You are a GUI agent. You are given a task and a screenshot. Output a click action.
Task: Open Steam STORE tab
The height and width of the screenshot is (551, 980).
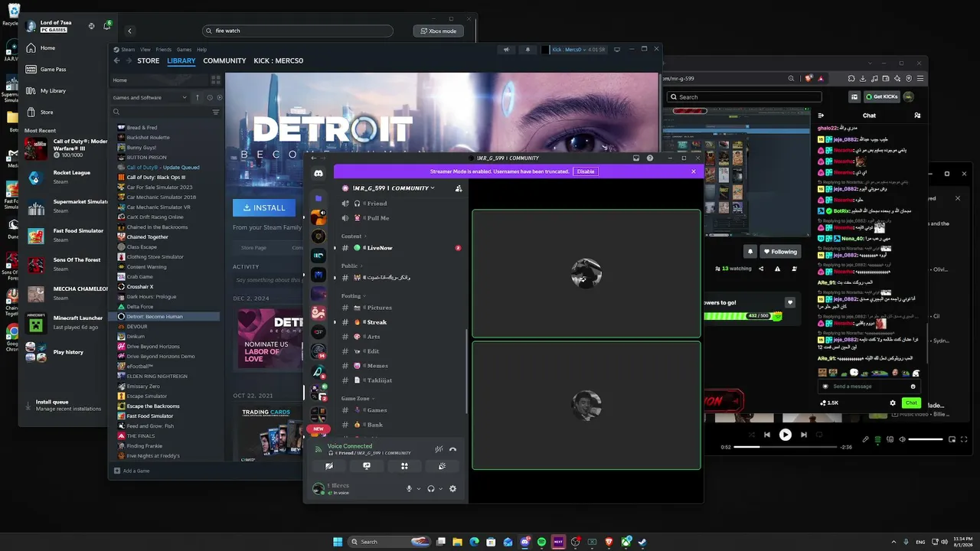pyautogui.click(x=149, y=60)
